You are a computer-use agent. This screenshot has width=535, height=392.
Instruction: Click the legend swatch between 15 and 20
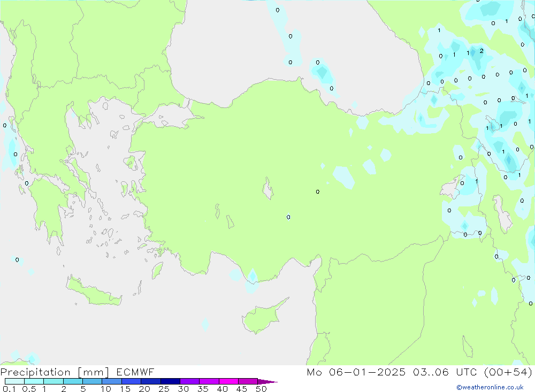click(x=131, y=381)
